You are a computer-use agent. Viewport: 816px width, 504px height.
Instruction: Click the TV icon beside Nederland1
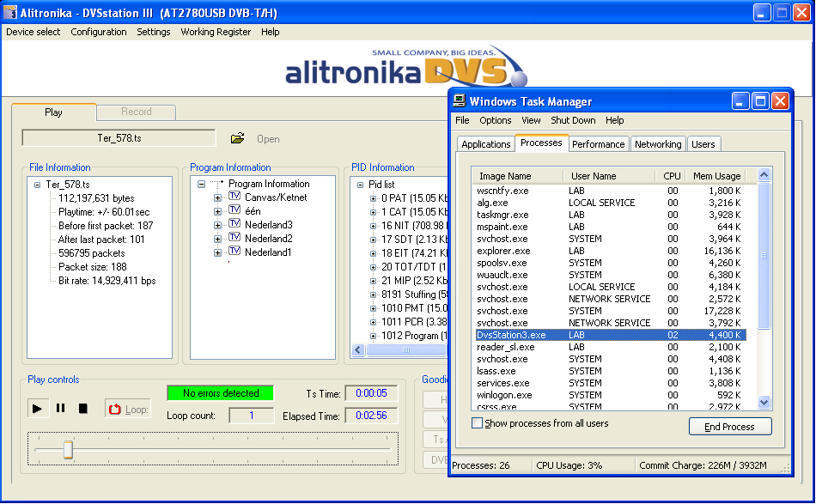[x=234, y=252]
